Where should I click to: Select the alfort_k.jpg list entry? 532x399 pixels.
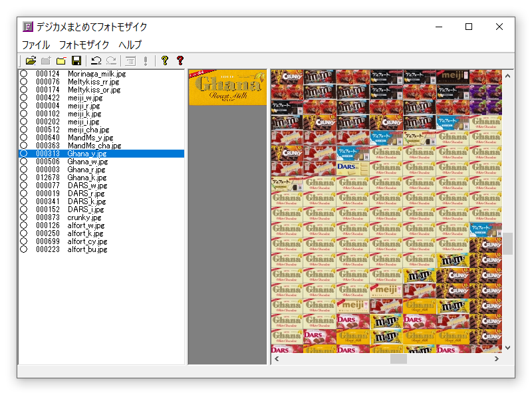pyautogui.click(x=102, y=233)
